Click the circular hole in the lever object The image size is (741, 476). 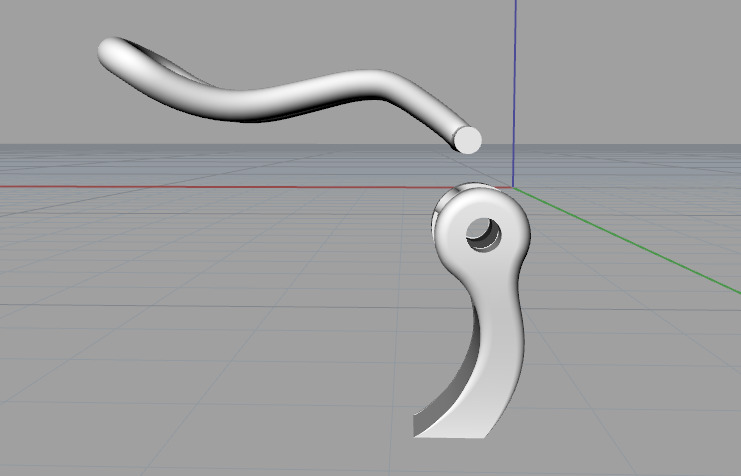483,234
